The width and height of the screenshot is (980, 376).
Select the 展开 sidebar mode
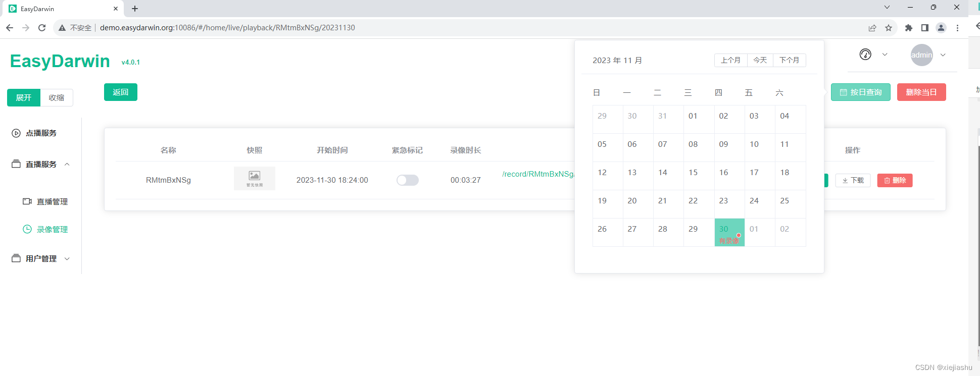[24, 98]
